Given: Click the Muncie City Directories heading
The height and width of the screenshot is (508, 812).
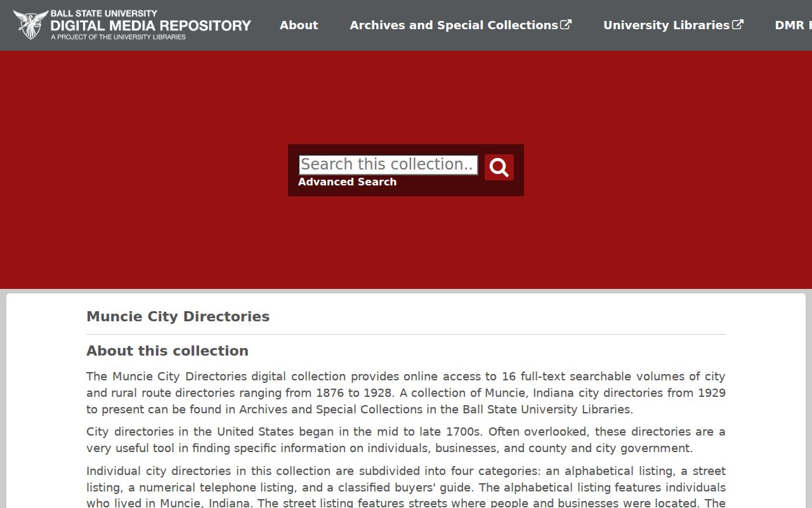Looking at the screenshot, I should coord(178,316).
